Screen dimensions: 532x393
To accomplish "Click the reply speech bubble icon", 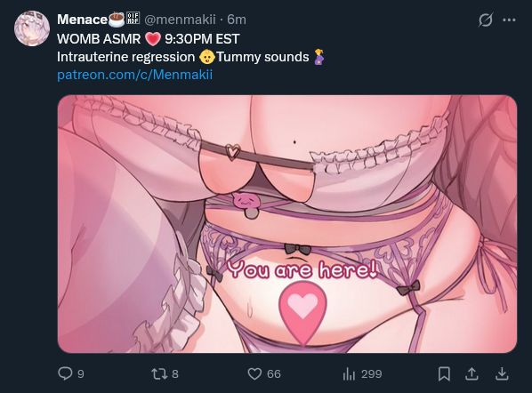I will tap(65, 373).
